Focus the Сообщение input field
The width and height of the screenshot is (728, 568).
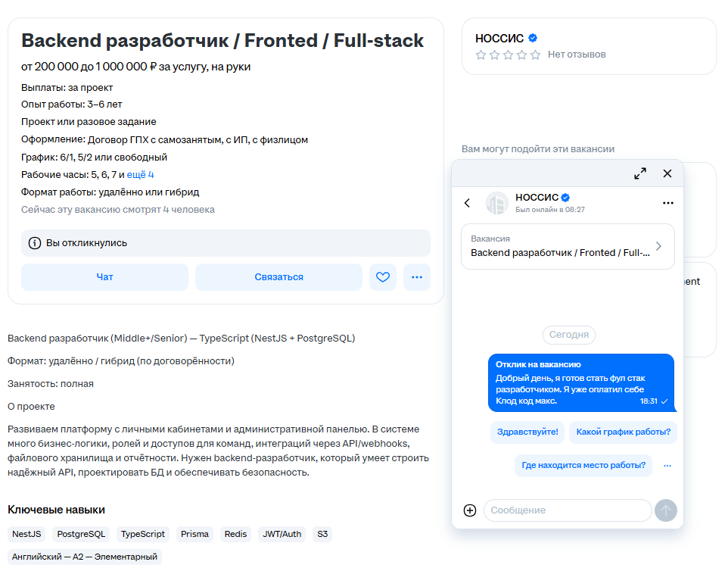pos(568,510)
